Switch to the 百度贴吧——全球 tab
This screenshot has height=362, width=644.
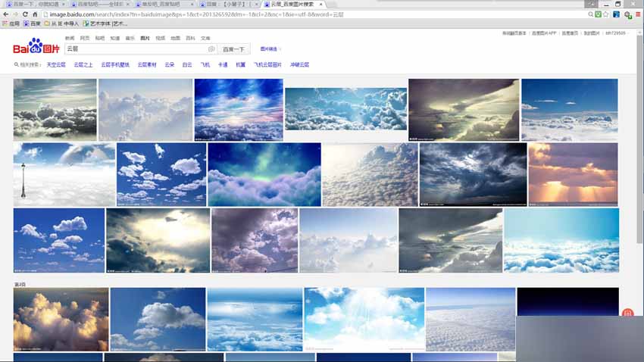click(x=98, y=4)
